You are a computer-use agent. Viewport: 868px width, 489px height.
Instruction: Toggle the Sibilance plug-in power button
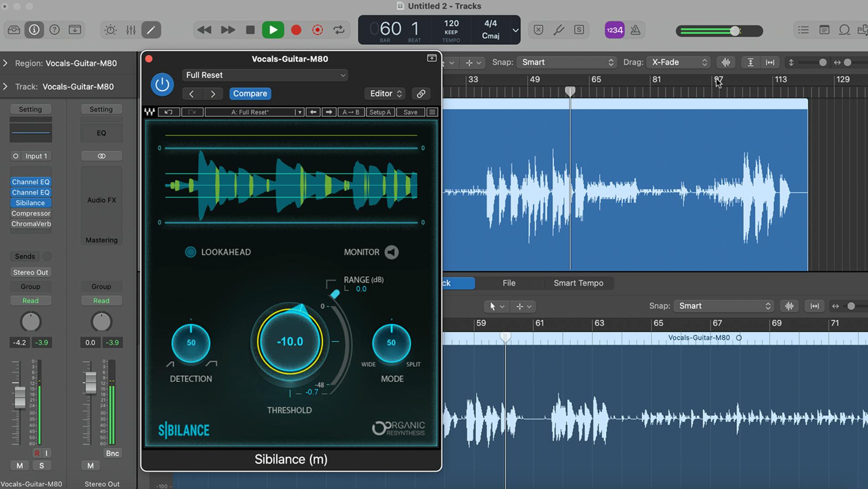tap(162, 84)
